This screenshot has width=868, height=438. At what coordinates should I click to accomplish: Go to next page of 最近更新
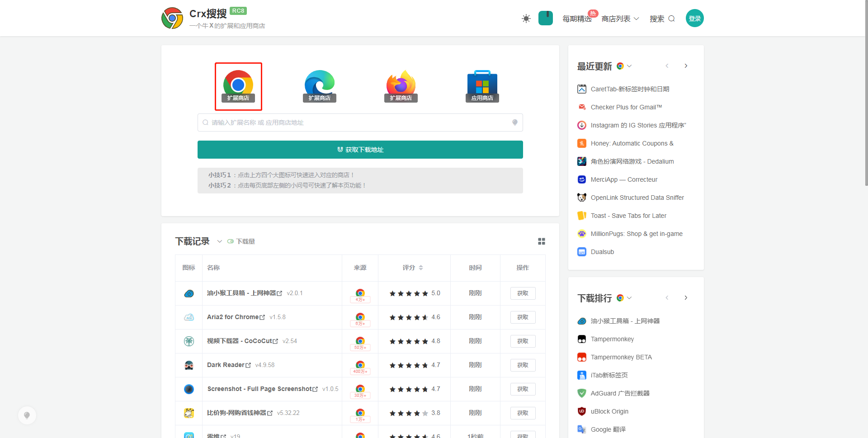tap(686, 66)
